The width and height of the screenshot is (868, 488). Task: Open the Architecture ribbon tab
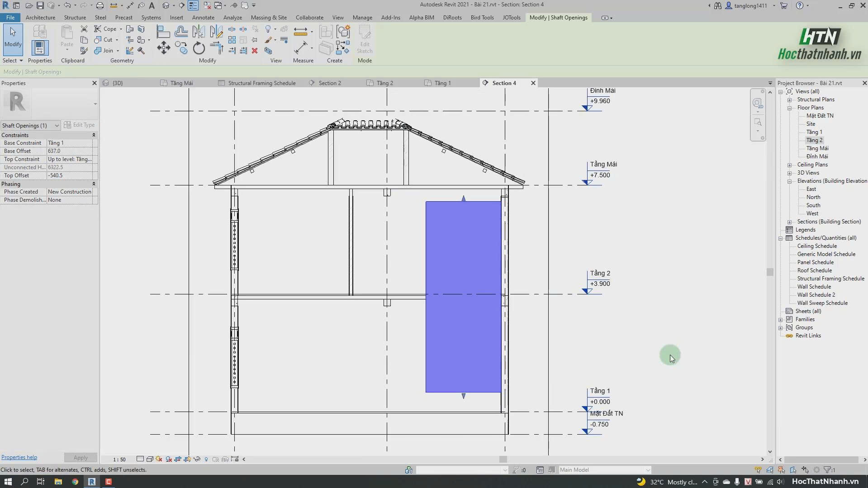point(40,18)
